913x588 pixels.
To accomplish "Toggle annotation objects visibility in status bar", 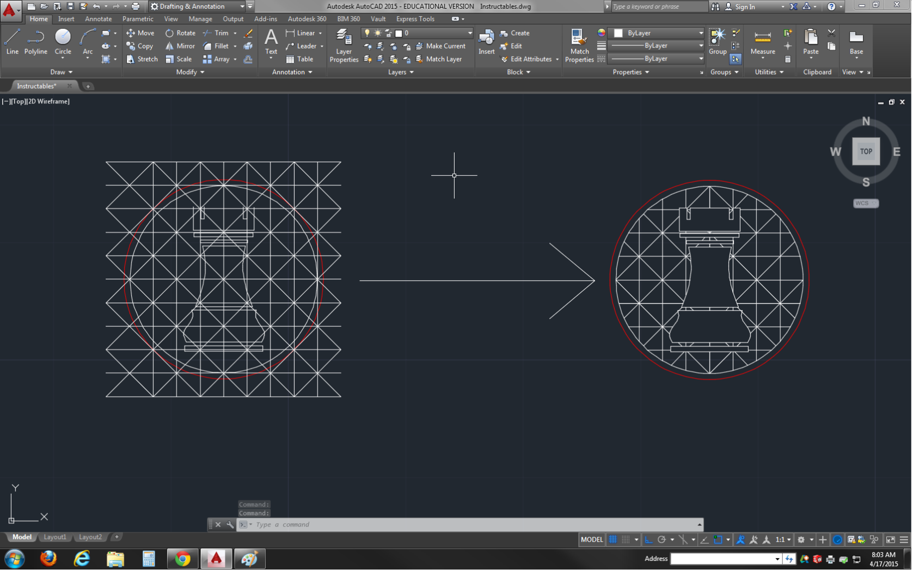I will pos(740,540).
